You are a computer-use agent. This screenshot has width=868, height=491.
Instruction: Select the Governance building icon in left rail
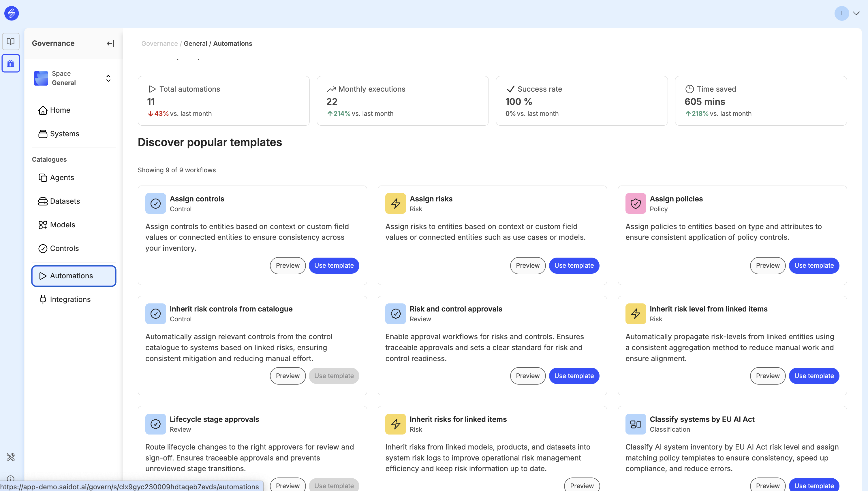[11, 63]
